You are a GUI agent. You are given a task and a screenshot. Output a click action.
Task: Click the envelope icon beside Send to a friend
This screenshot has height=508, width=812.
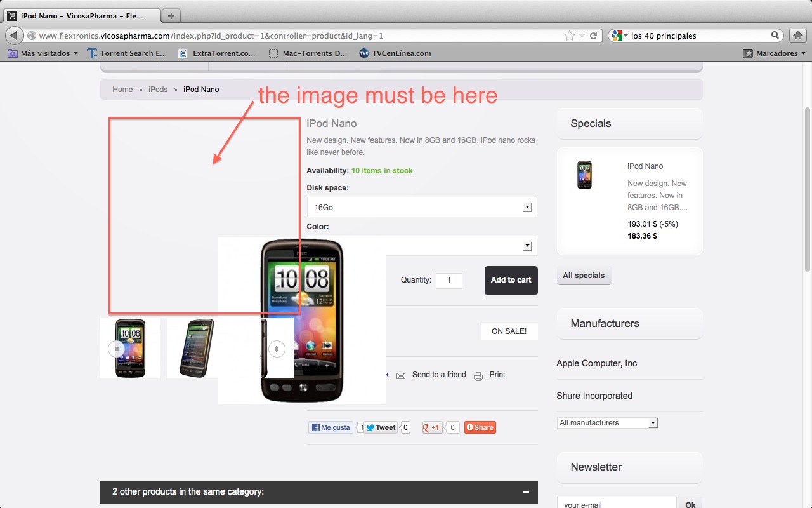pyautogui.click(x=401, y=376)
